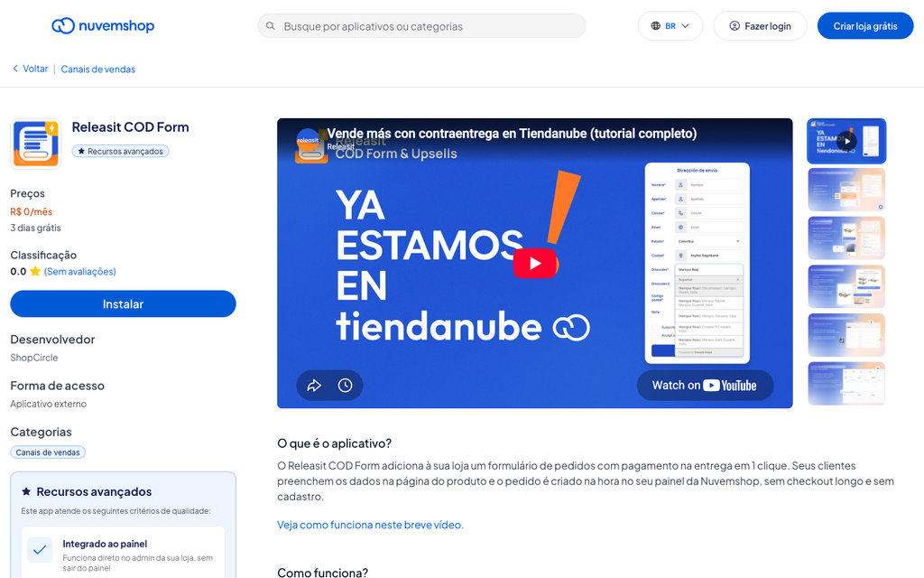Select the fourth gallery thumbnail
This screenshot has height=578, width=924.
coord(846,286)
